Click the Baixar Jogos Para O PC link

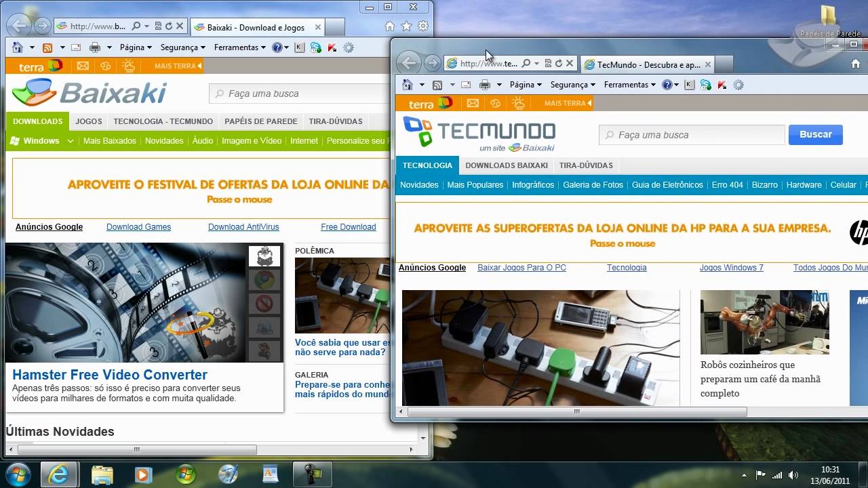522,268
